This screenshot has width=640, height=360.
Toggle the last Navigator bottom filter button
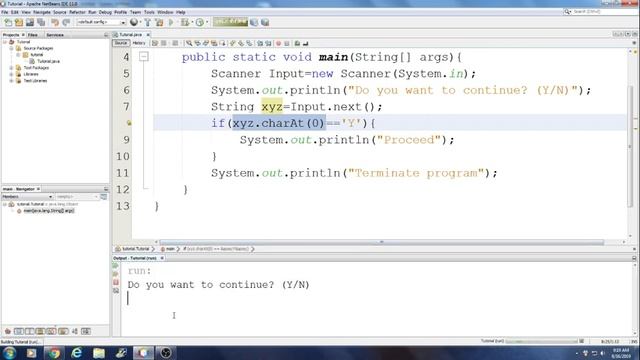(x=86, y=331)
